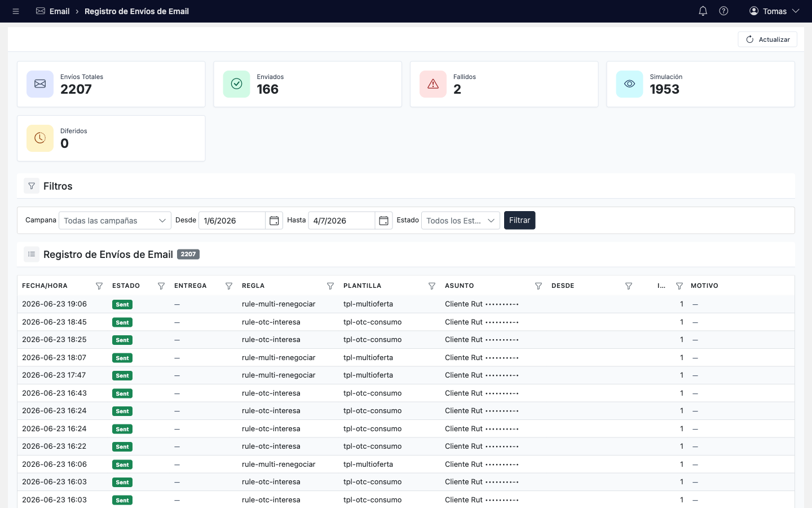Open the hamburger navigation menu

(16, 11)
